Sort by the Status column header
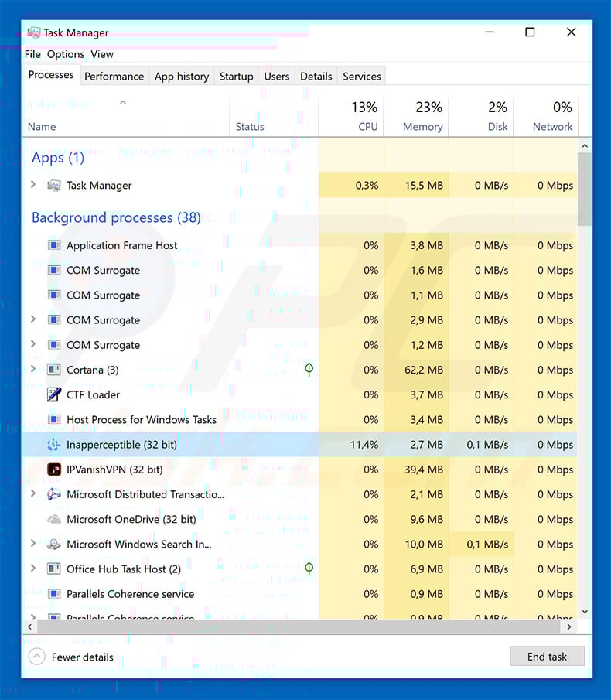This screenshot has height=700, width=611. pyautogui.click(x=274, y=118)
